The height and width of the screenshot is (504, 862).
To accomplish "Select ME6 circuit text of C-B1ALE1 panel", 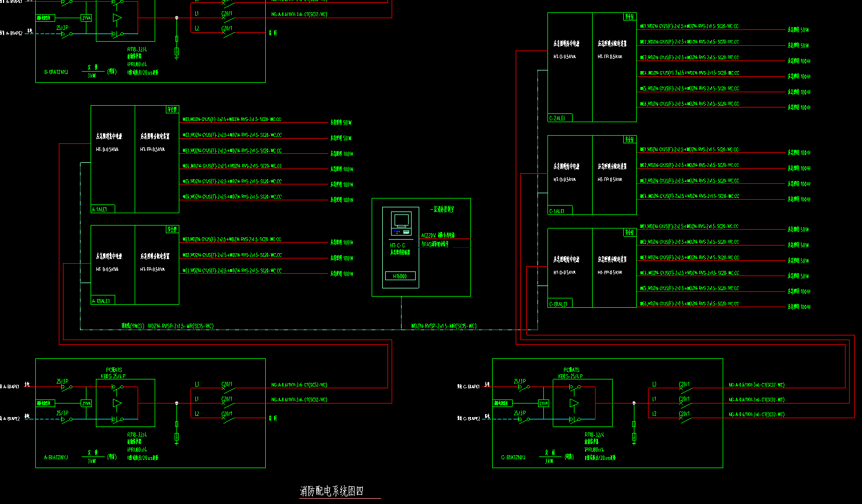I will [689, 304].
